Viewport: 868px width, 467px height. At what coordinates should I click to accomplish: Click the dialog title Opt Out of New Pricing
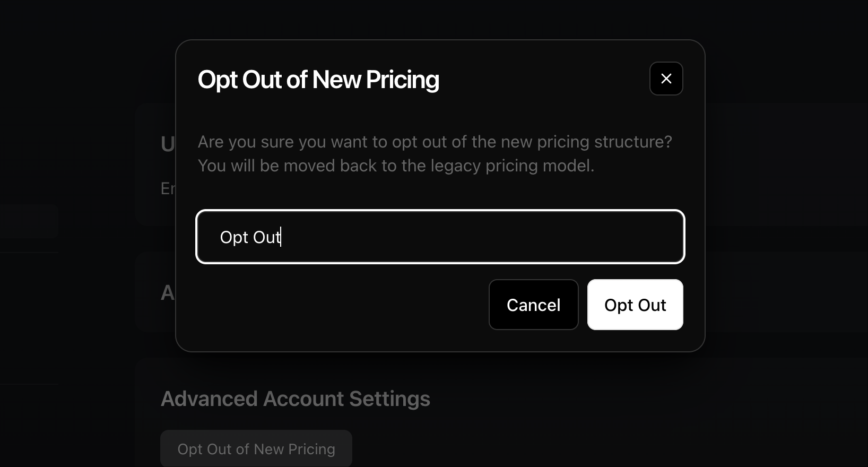click(318, 80)
